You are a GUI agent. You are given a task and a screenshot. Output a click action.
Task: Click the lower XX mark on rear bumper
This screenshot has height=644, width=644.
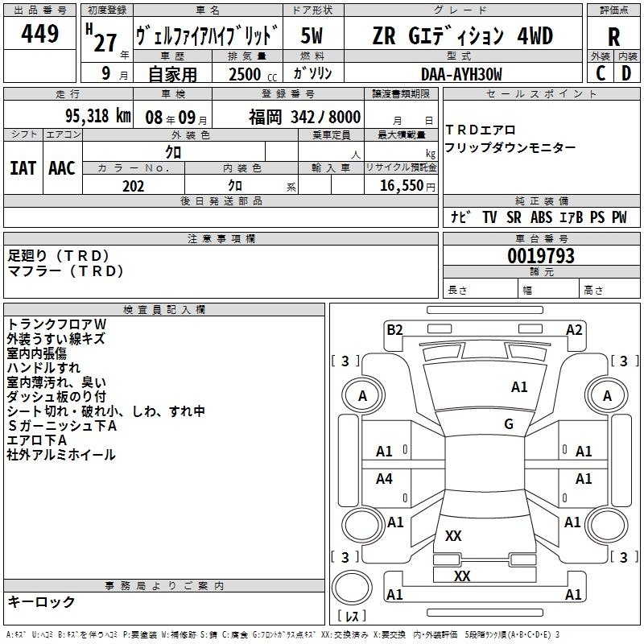pyautogui.click(x=462, y=576)
